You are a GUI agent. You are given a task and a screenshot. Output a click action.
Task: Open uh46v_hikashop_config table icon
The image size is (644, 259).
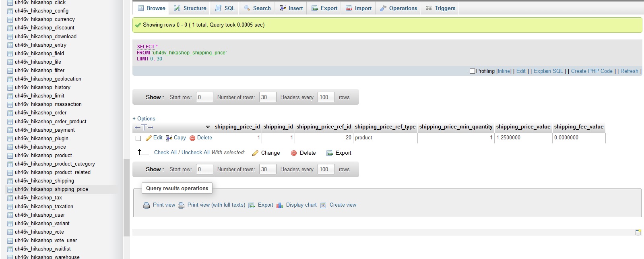[x=10, y=11]
